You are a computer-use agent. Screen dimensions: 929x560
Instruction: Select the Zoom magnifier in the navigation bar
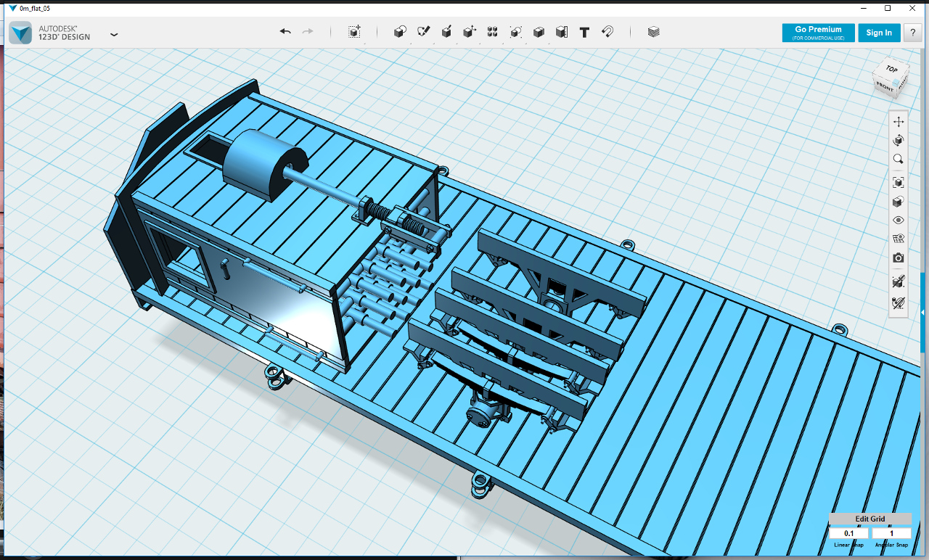coord(899,159)
